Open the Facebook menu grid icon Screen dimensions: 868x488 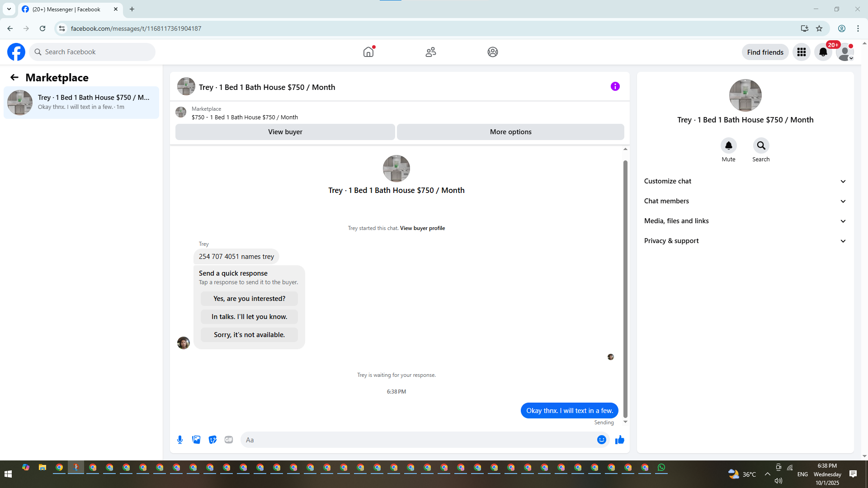click(802, 52)
